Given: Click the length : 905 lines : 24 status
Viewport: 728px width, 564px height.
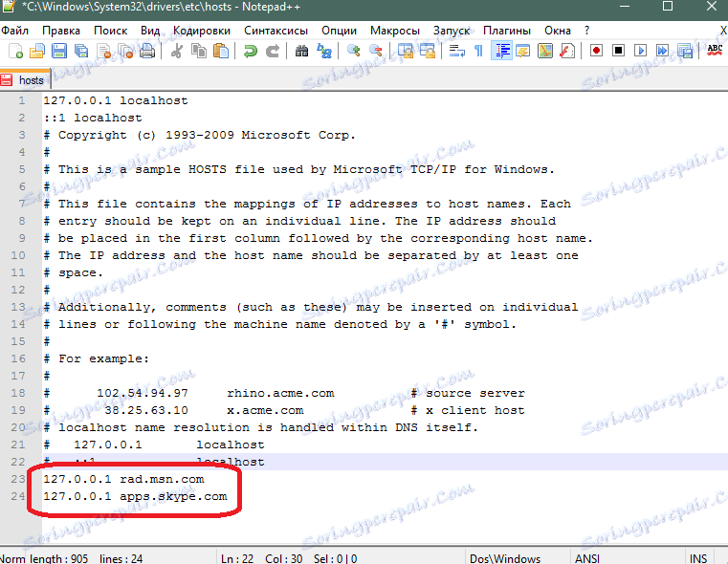Looking at the screenshot, I should point(86,558).
